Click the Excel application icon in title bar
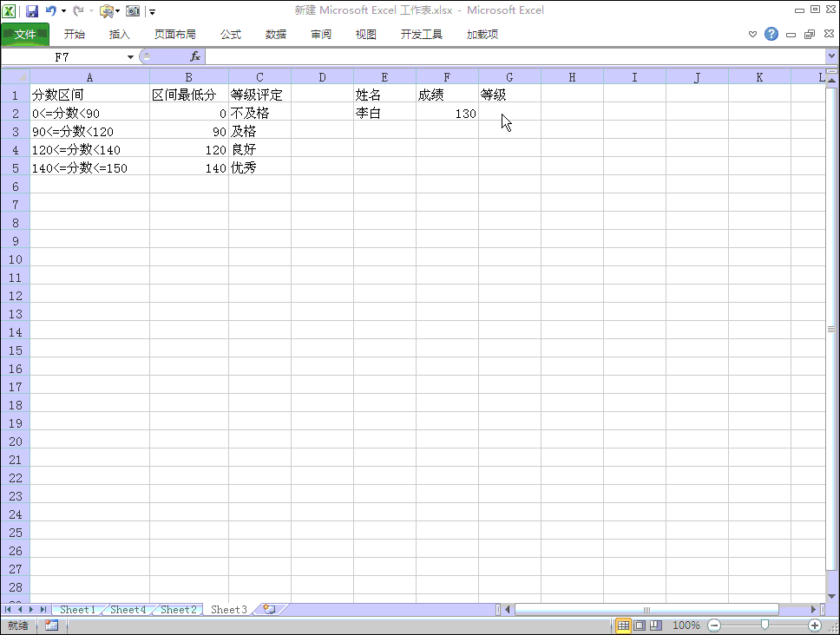This screenshot has height=635, width=840. [x=9, y=10]
